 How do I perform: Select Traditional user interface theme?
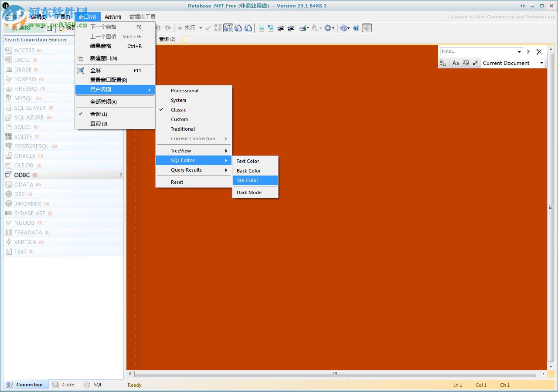click(x=194, y=129)
